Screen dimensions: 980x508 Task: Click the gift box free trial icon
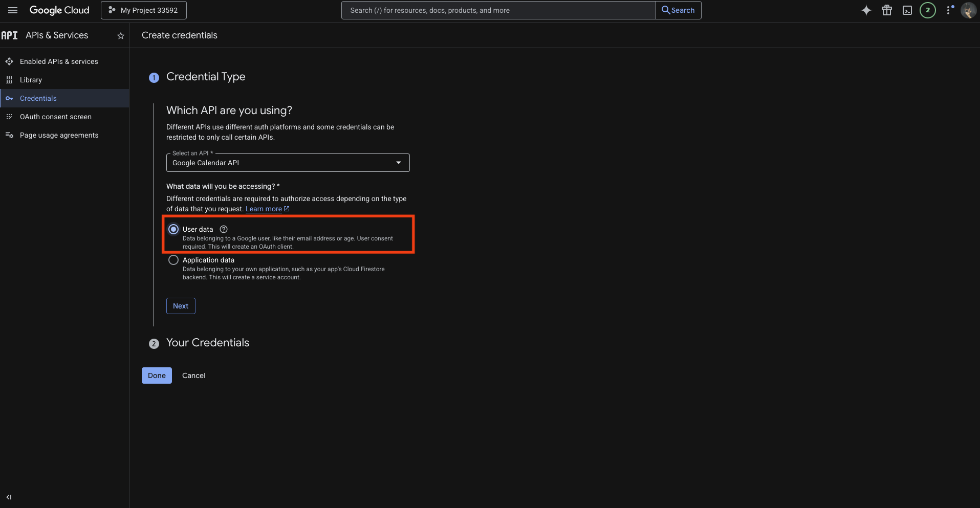886,10
